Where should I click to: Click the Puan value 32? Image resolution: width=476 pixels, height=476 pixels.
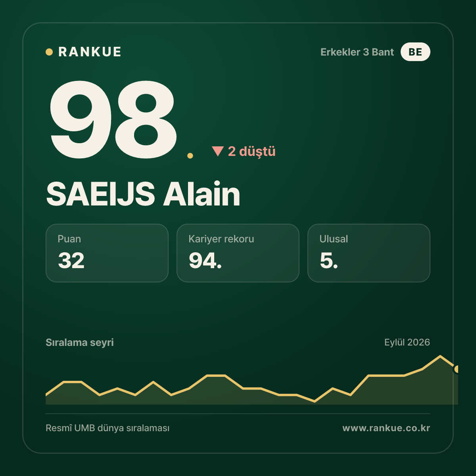[x=71, y=261]
